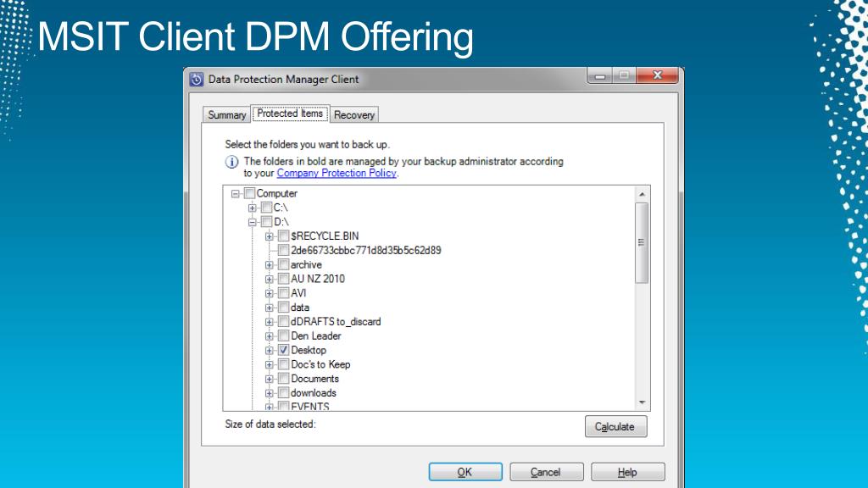Expand the Den Leader folder
The height and width of the screenshot is (488, 868).
coord(269,335)
